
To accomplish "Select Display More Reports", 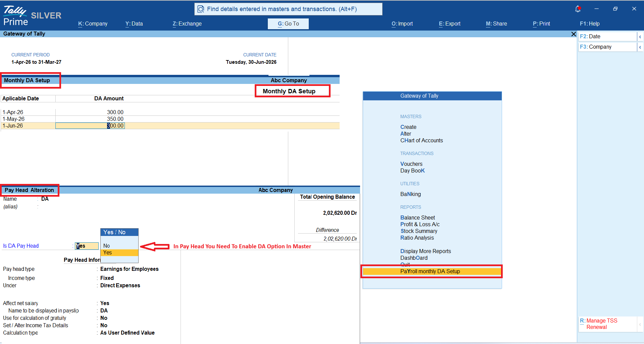I will click(426, 251).
